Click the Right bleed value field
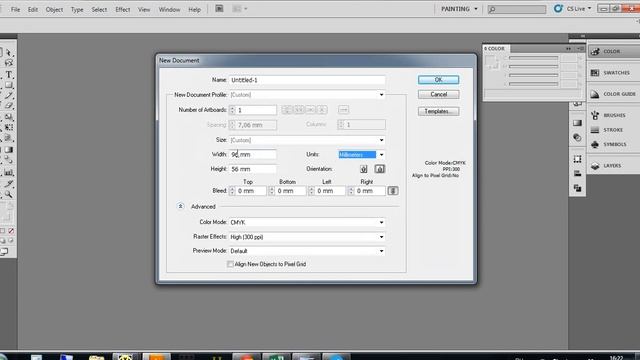The height and width of the screenshot is (360, 640). point(370,191)
